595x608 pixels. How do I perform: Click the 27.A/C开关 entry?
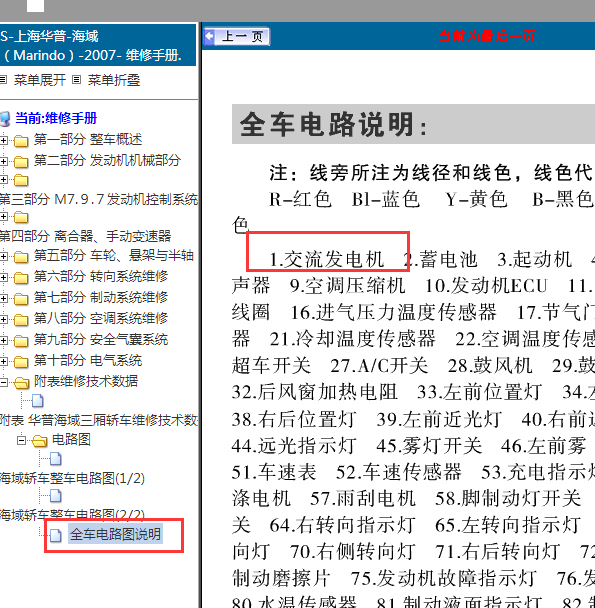[379, 366]
